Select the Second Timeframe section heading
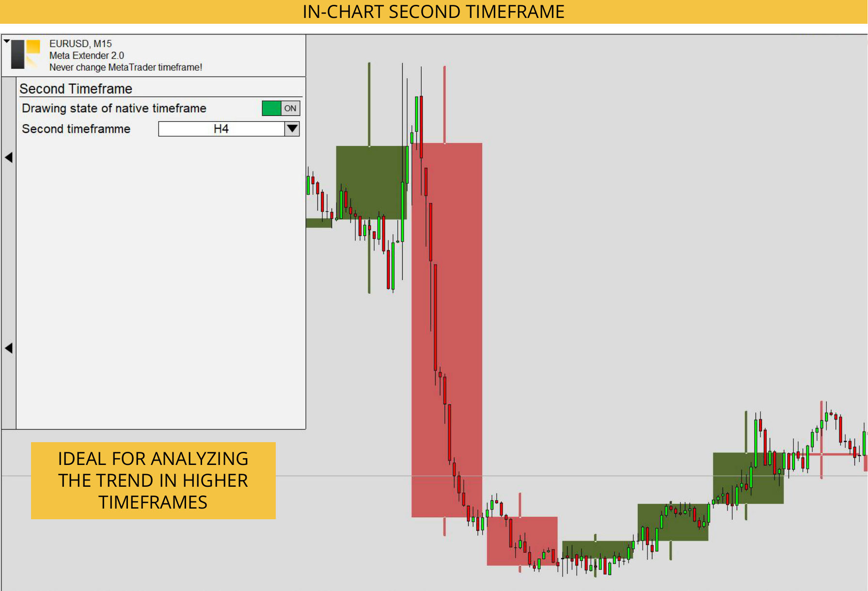Screen dimensions: 868x591 pos(76,89)
